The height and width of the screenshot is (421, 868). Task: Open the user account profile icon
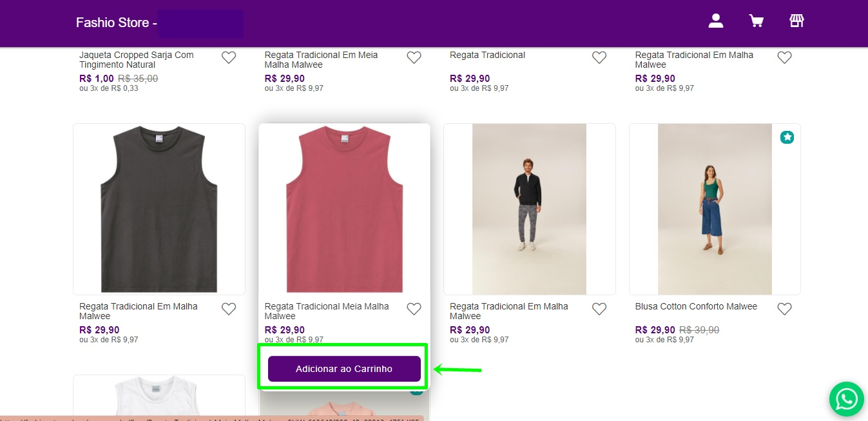(x=716, y=21)
